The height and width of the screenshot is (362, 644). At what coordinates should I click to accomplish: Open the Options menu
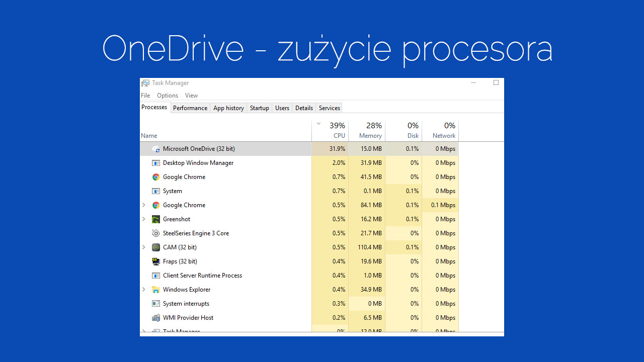(168, 96)
